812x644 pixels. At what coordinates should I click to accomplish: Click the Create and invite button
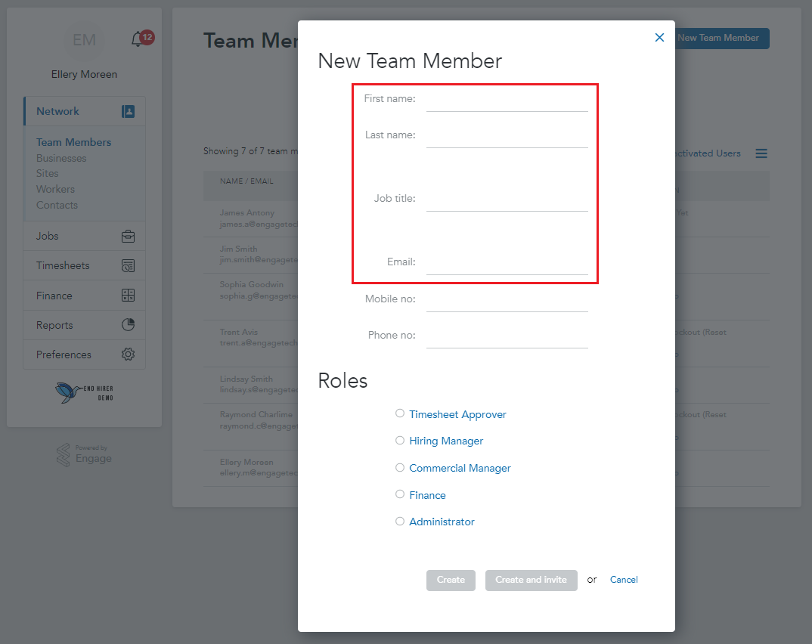pyautogui.click(x=531, y=580)
